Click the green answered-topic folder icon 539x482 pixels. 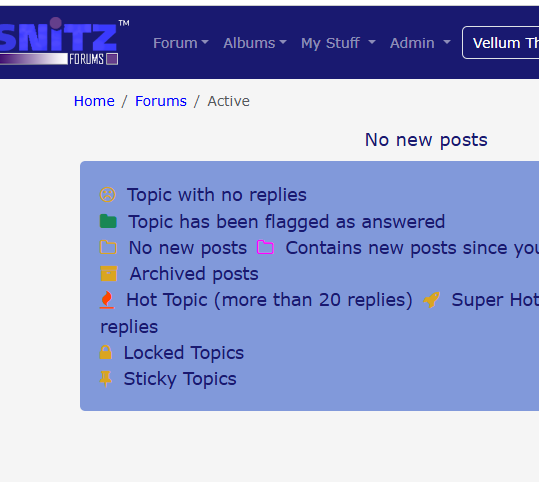tap(108, 221)
